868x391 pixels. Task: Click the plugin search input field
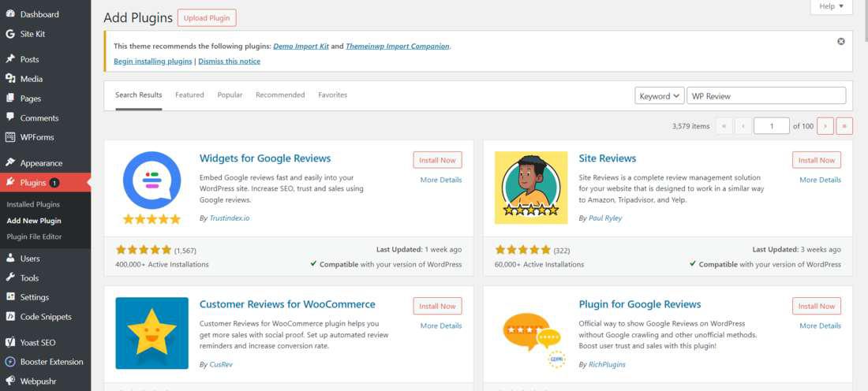(765, 96)
